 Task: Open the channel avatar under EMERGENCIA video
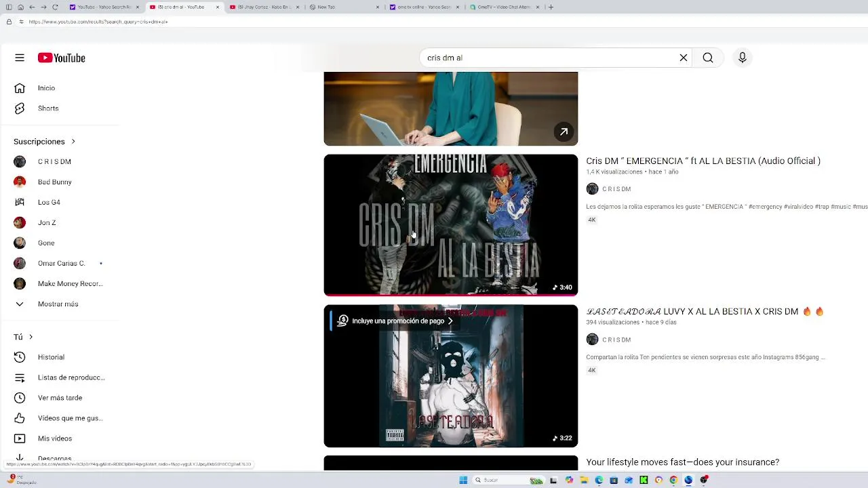(592, 189)
